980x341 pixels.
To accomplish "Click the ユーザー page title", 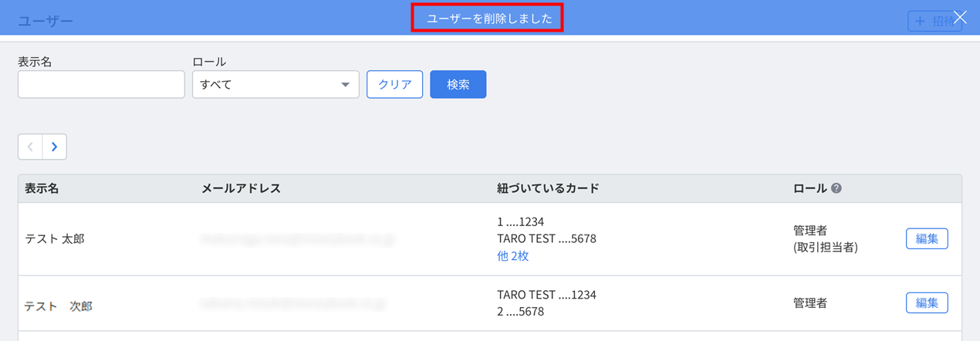I will pos(46,21).
